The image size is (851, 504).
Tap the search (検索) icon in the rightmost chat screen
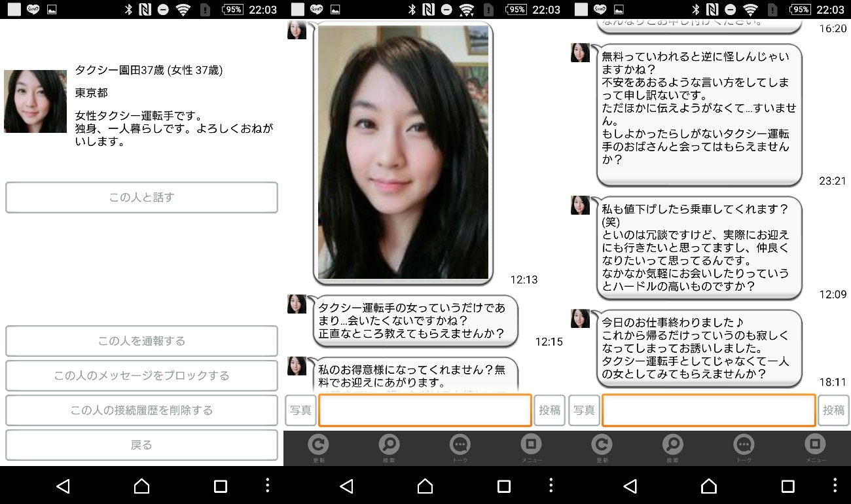(x=672, y=446)
